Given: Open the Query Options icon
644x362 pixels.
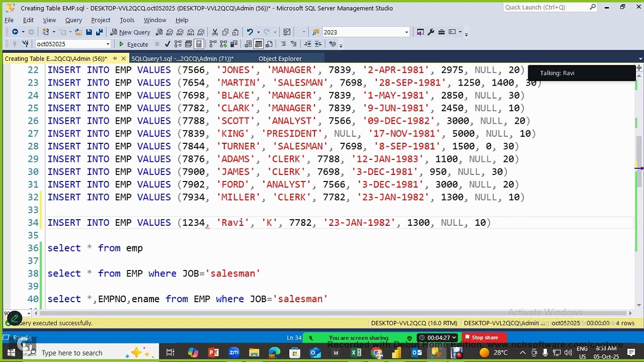Looking at the screenshot, I should pyautogui.click(x=188, y=44).
